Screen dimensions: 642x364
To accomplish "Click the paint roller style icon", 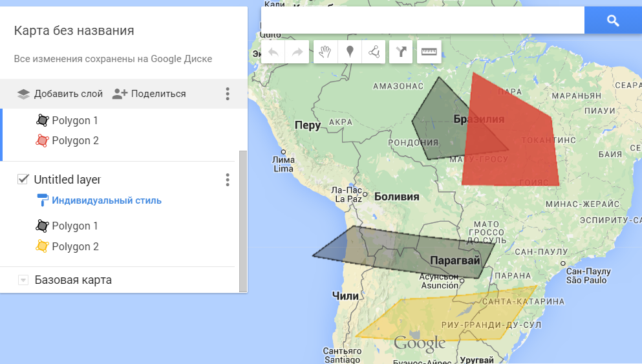I will (x=42, y=200).
